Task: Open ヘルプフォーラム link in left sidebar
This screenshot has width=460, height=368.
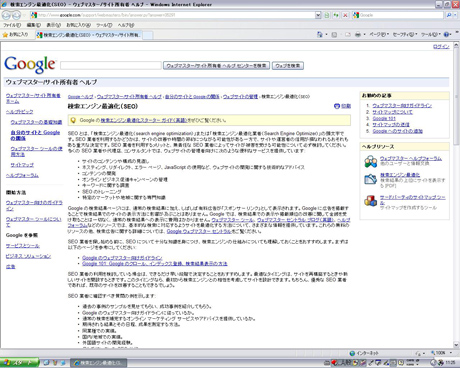Action: tap(22, 175)
